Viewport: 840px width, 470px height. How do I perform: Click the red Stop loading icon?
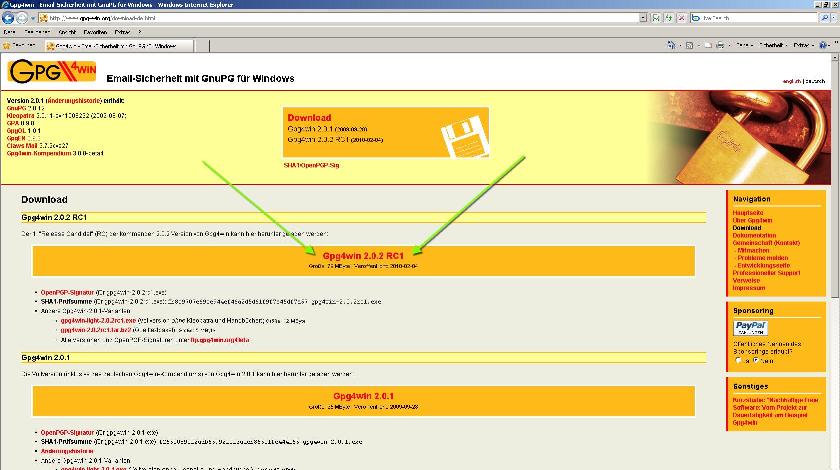point(681,18)
